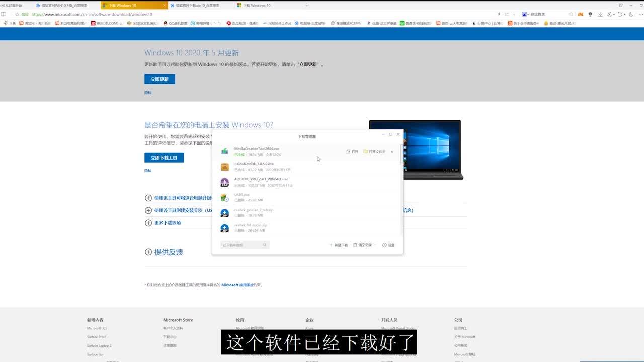The width and height of the screenshot is (644, 362).
Task: Click the ARCTIME_PRO RAR file icon
Action: click(x=225, y=183)
